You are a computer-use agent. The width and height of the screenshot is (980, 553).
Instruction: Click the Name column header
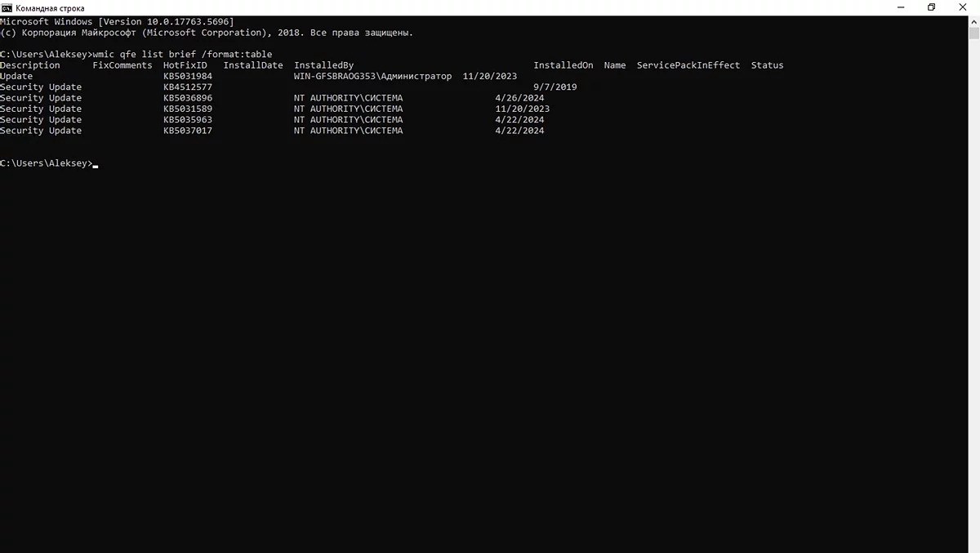coord(615,65)
